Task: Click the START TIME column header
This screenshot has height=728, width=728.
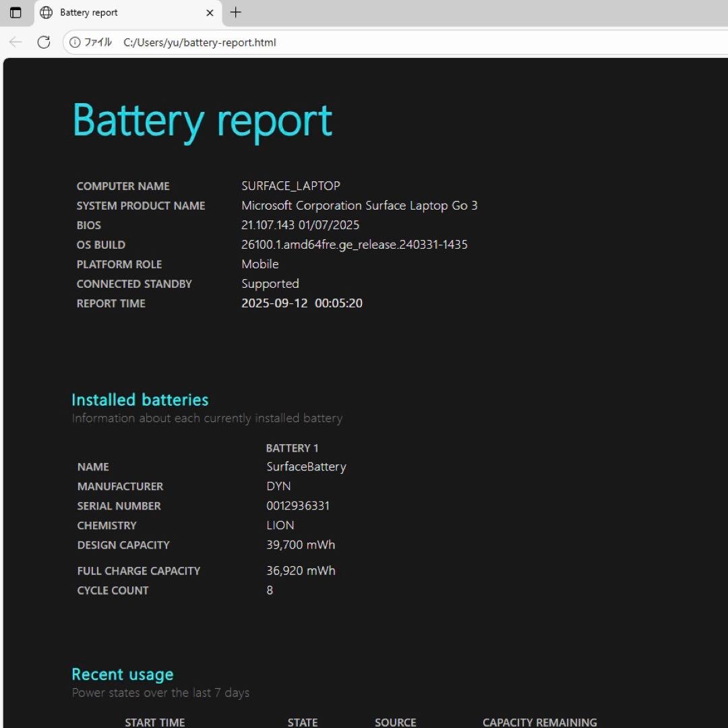Action: pos(154,722)
